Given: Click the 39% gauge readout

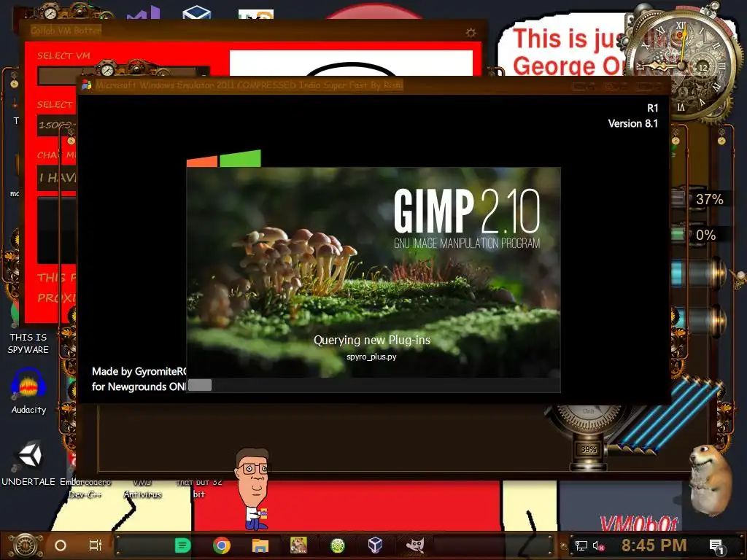Looking at the screenshot, I should pos(589,449).
